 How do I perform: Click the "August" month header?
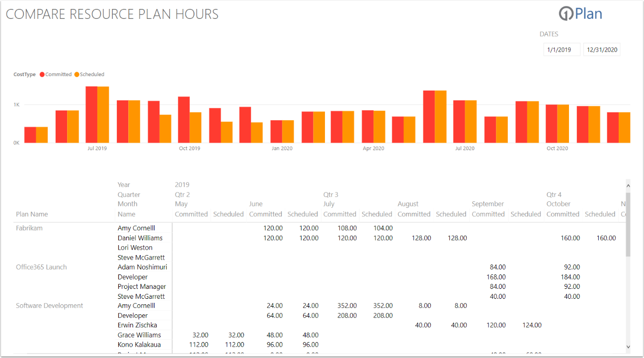(x=408, y=204)
